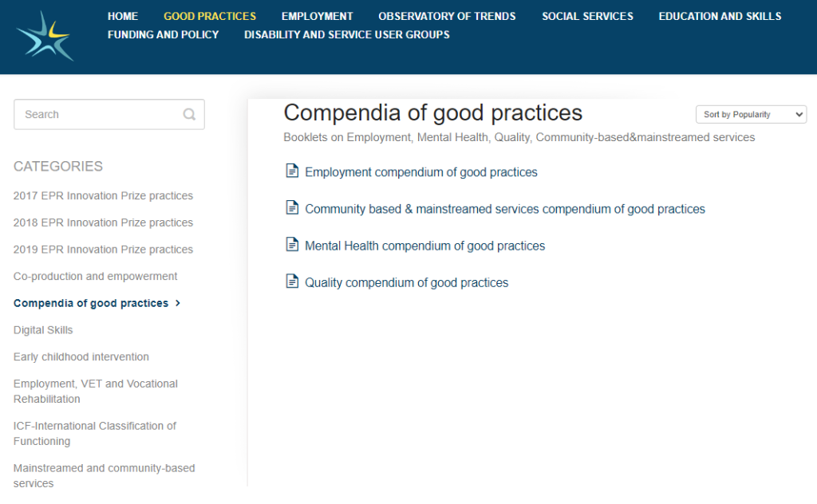Go to Observatory of Trends menu item
Viewport: 817px width, 504px height.
point(447,16)
